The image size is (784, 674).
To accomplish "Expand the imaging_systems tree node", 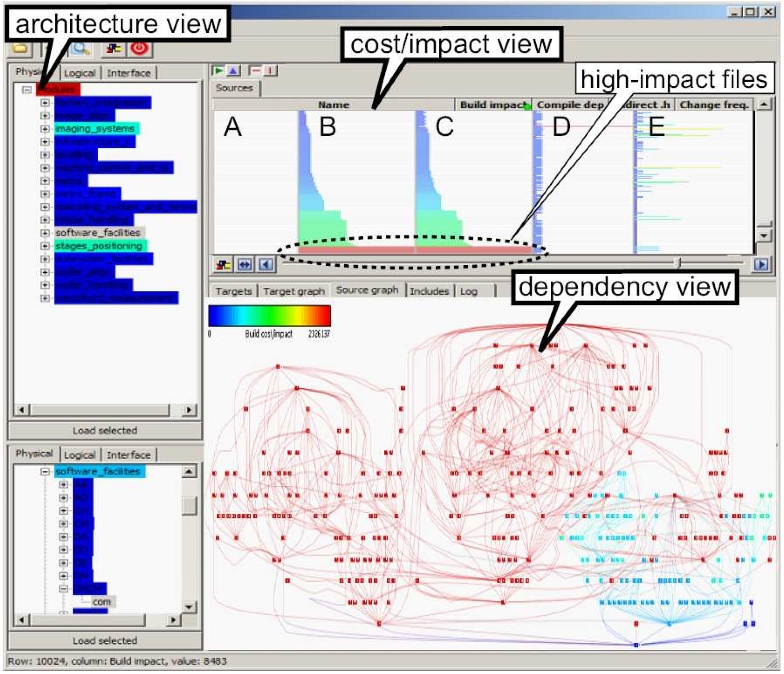I will pyautogui.click(x=45, y=129).
